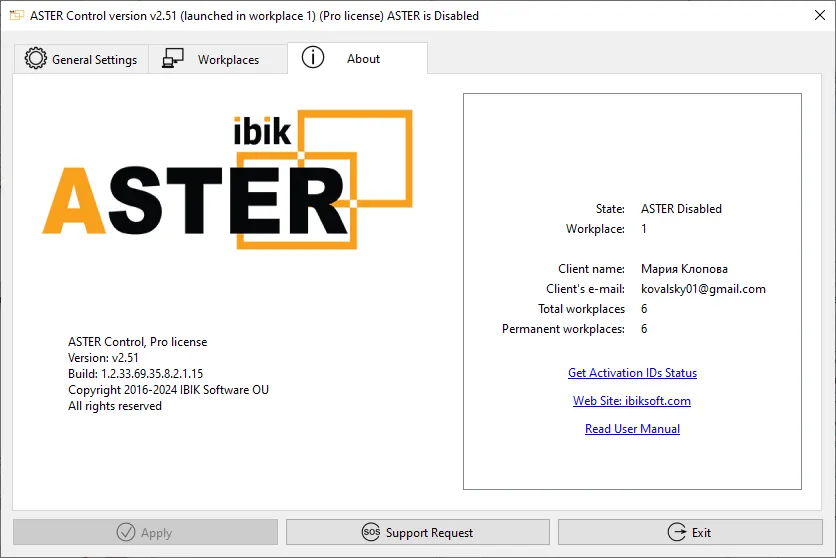Open the Get Activation IDs Status link

click(632, 373)
